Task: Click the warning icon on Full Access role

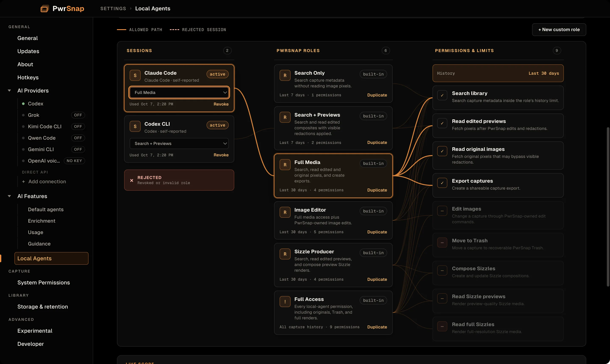Action: click(285, 302)
